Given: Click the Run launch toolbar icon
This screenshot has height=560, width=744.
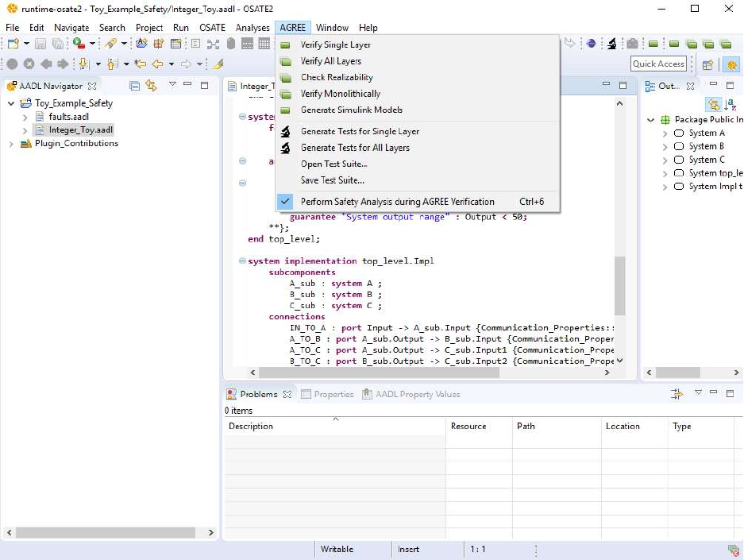Looking at the screenshot, I should pos(79,44).
